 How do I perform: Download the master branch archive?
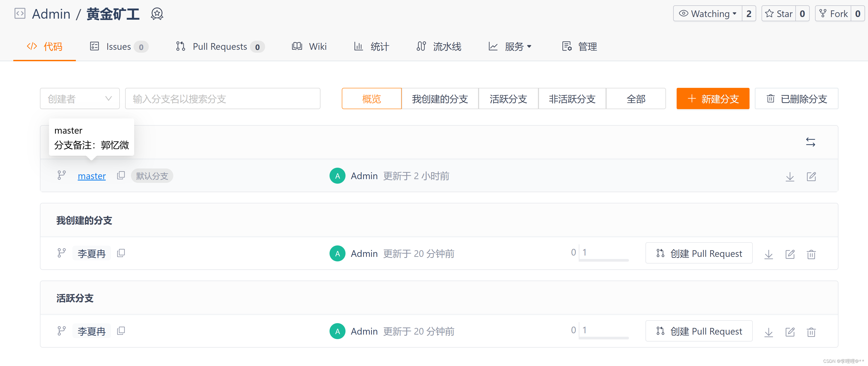789,176
